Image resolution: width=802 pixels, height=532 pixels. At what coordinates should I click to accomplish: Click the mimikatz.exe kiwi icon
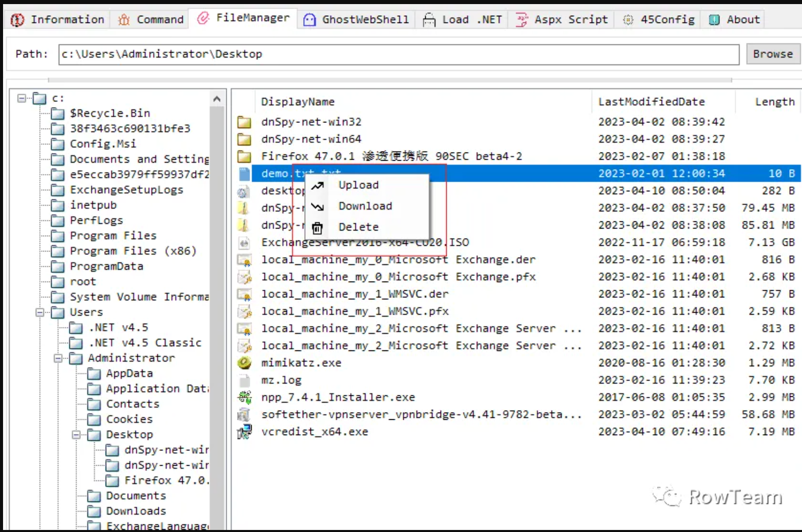tap(245, 363)
